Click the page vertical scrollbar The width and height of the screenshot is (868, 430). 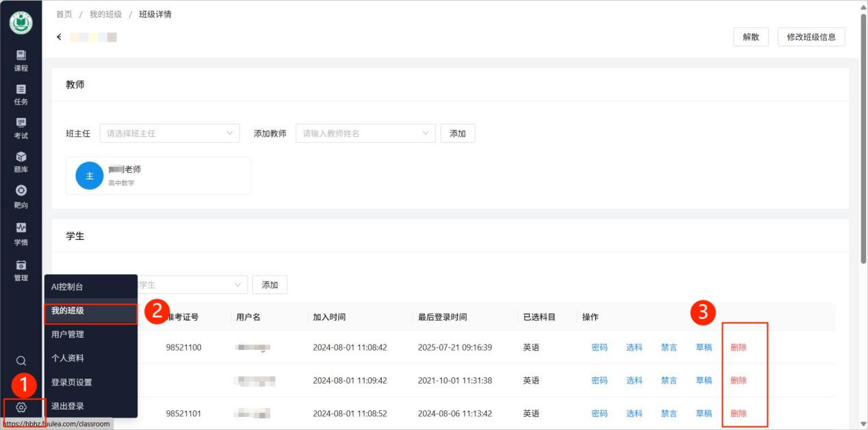(863, 137)
